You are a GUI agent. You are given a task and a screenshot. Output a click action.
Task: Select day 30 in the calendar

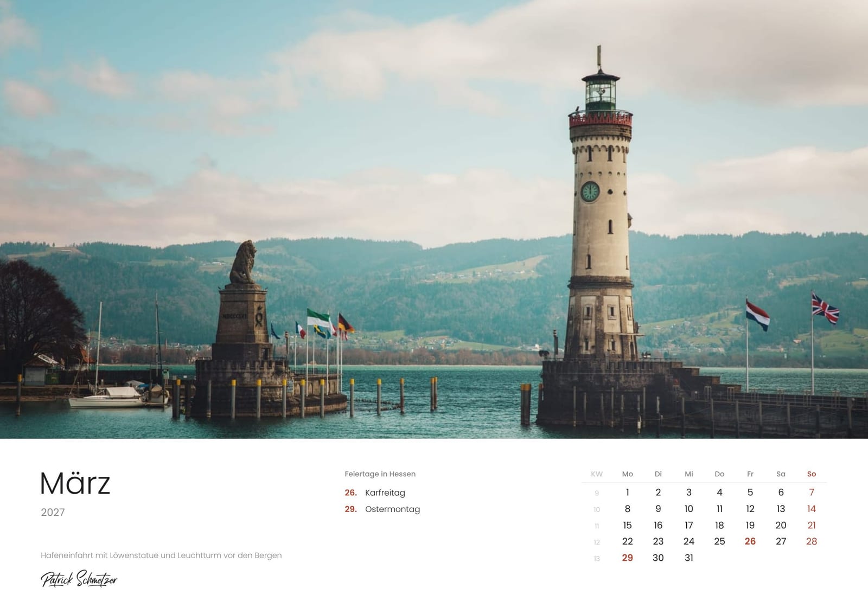[x=658, y=558]
